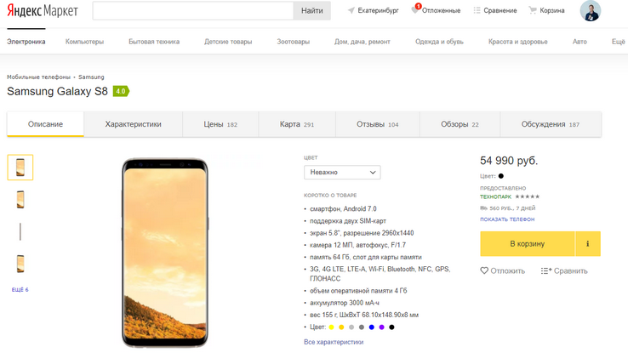Image resolution: width=628 pixels, height=364 pixels.
Task: Switch to the Описание tab
Action: click(45, 124)
